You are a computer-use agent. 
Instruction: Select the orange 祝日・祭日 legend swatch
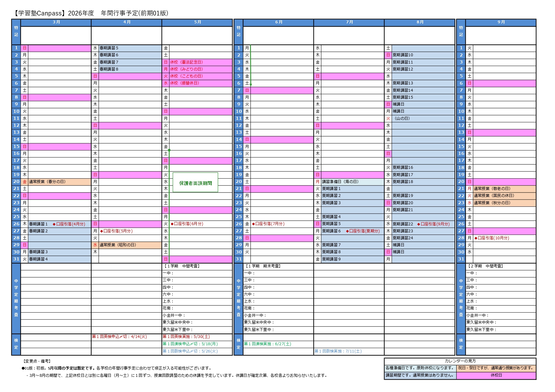point(496,368)
